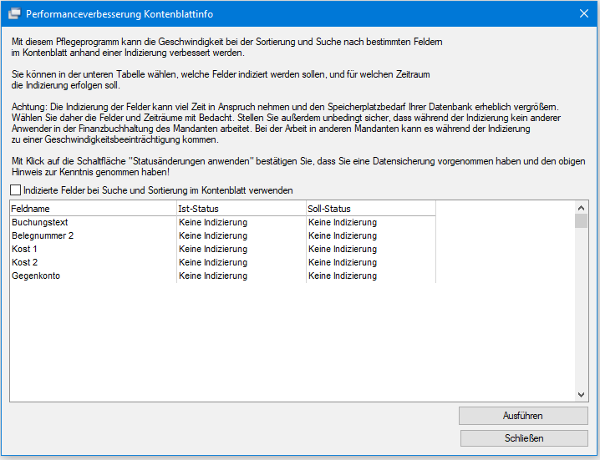Click the Feldname column header
600x460 pixels.
(93, 209)
